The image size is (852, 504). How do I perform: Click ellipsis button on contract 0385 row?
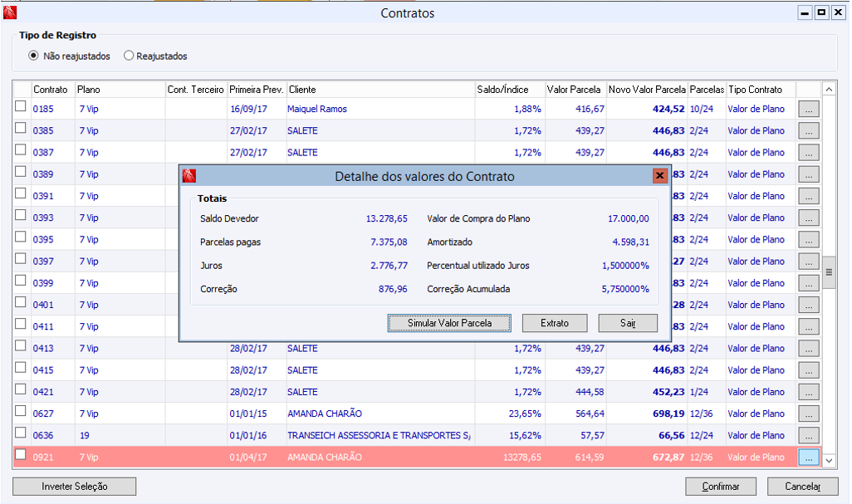pos(808,130)
